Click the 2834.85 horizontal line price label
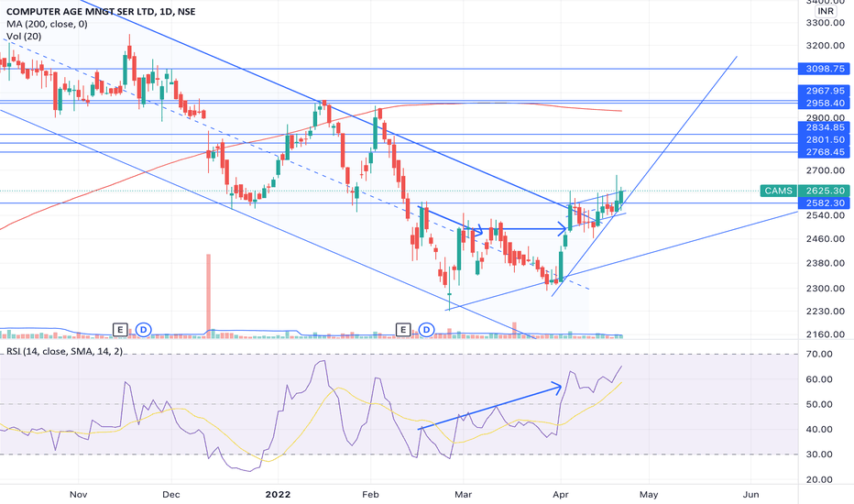 coord(825,127)
